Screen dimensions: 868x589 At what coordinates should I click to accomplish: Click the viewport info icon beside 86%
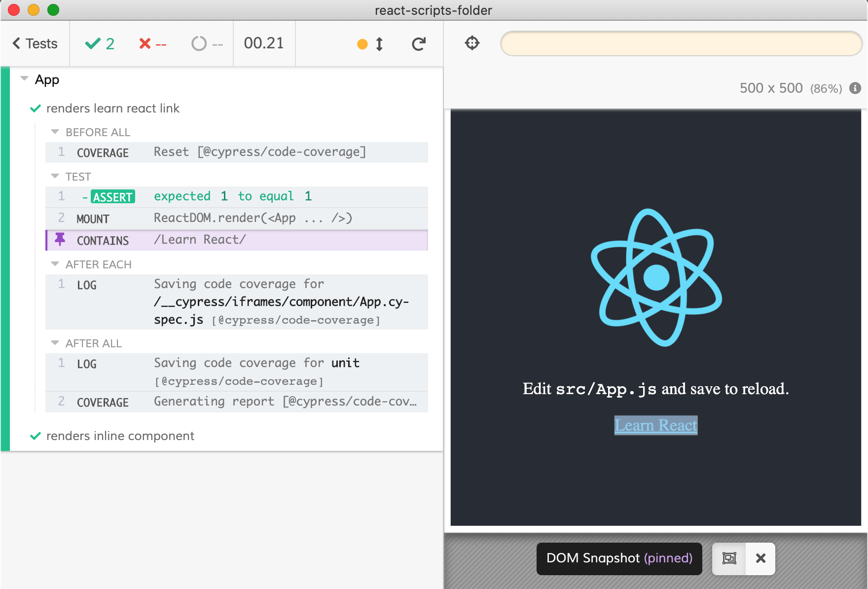click(x=855, y=88)
